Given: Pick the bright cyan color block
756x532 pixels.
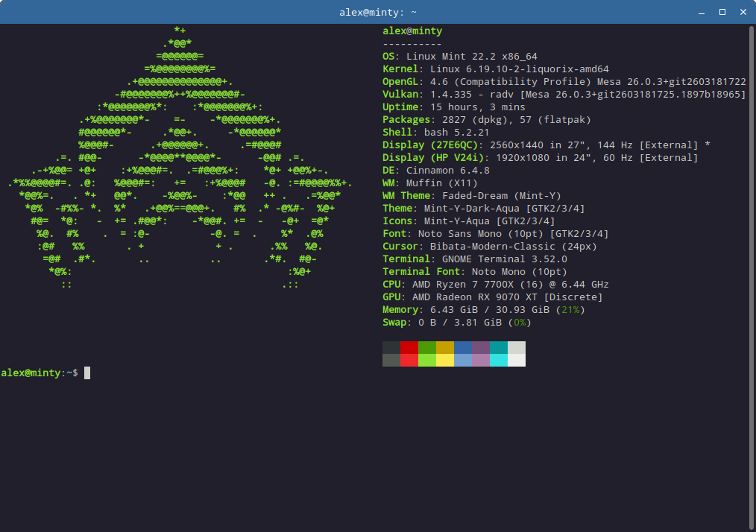Looking at the screenshot, I should [498, 360].
